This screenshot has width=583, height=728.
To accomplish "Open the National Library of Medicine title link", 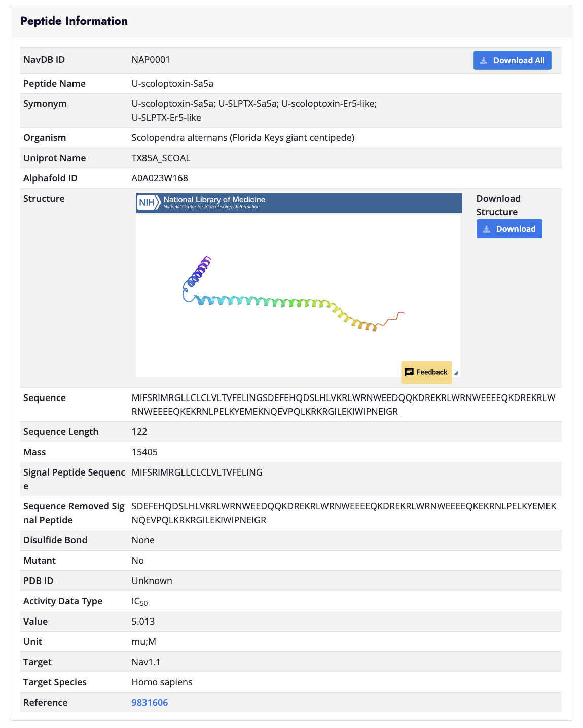I will point(214,200).
